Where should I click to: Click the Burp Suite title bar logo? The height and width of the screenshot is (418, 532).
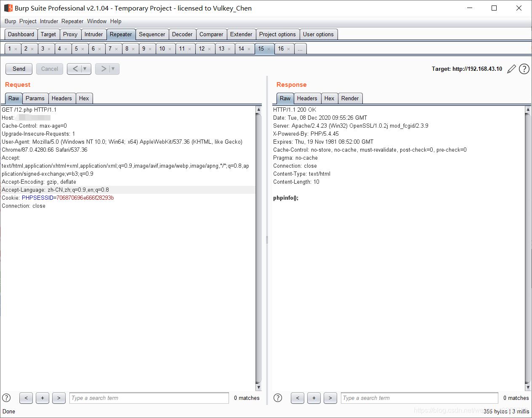pos(8,8)
